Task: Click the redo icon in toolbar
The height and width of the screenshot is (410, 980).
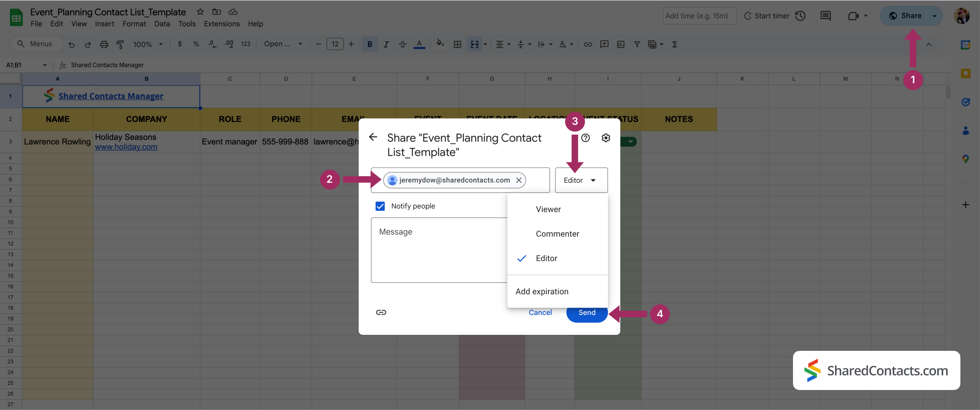Action: pyautogui.click(x=87, y=44)
